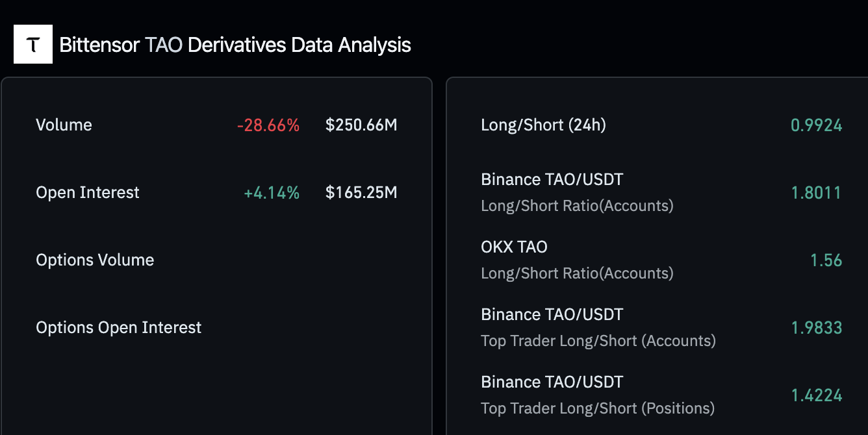
Task: Open Binance Top Trader Long/Short (Accounts) entry
Action: 598,327
